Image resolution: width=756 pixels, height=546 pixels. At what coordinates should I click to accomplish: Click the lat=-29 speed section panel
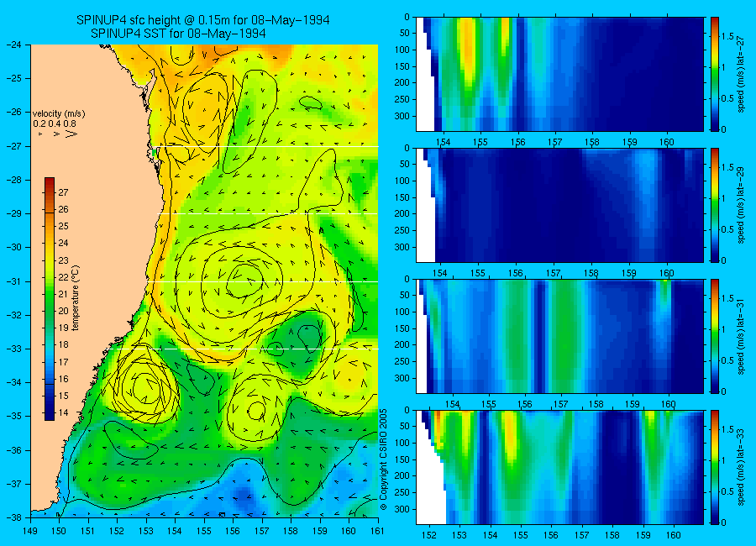coord(559,205)
